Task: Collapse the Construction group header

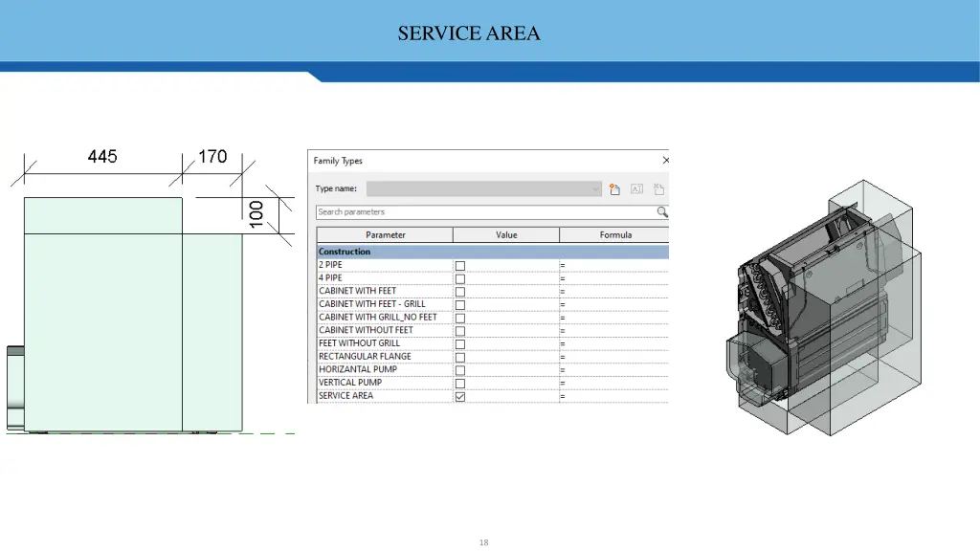Action: 493,252
